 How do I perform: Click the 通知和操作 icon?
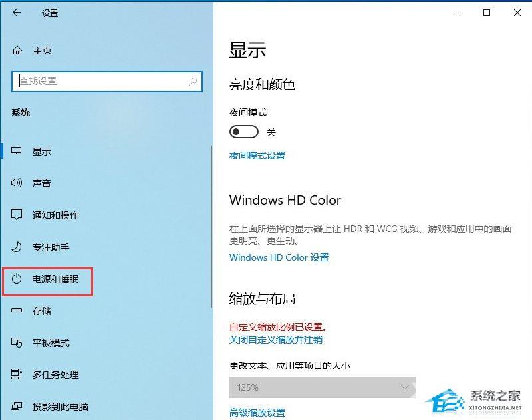pos(16,215)
